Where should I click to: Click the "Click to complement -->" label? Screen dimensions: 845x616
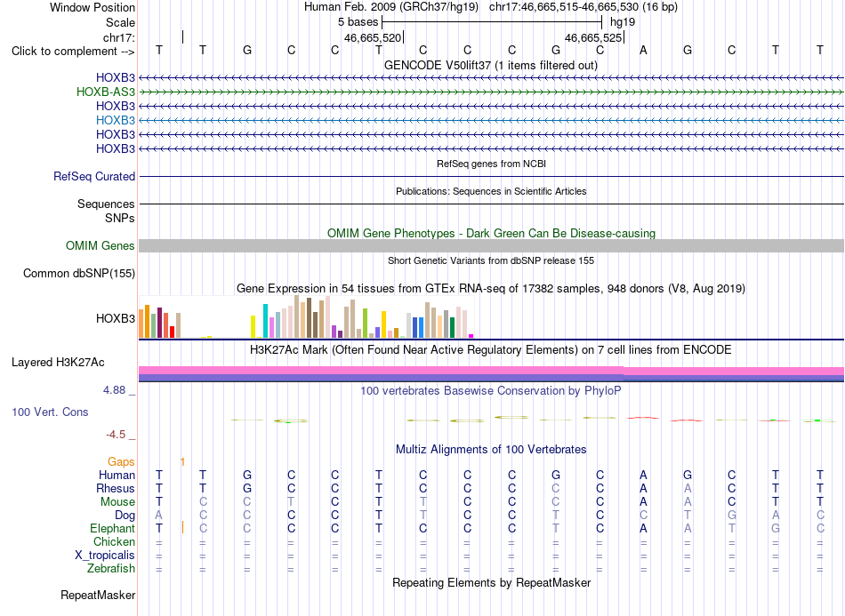(x=73, y=52)
